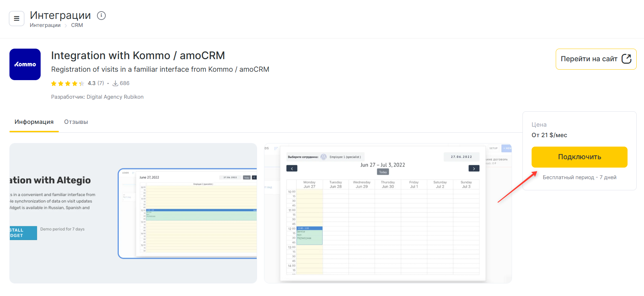Click the Бесплатный период - 7 дней text
Screen dimensions: 644x296
pyautogui.click(x=580, y=177)
